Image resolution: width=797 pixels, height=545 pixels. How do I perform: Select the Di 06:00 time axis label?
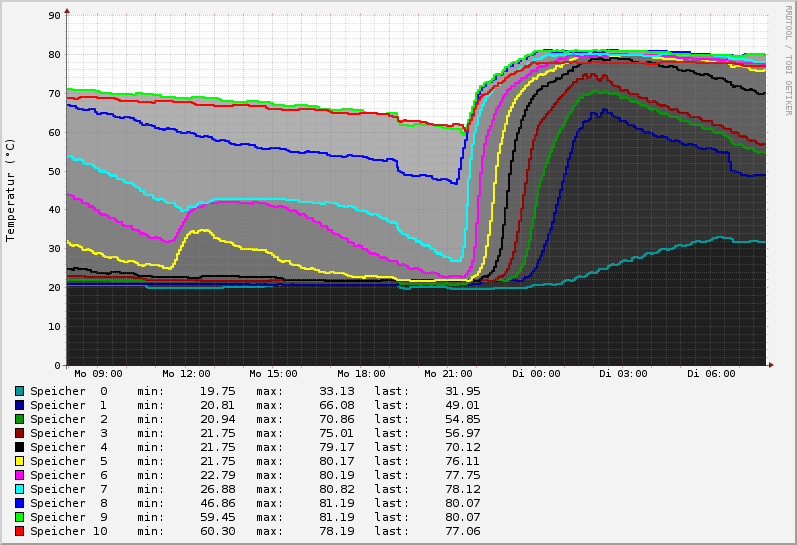[x=711, y=374]
